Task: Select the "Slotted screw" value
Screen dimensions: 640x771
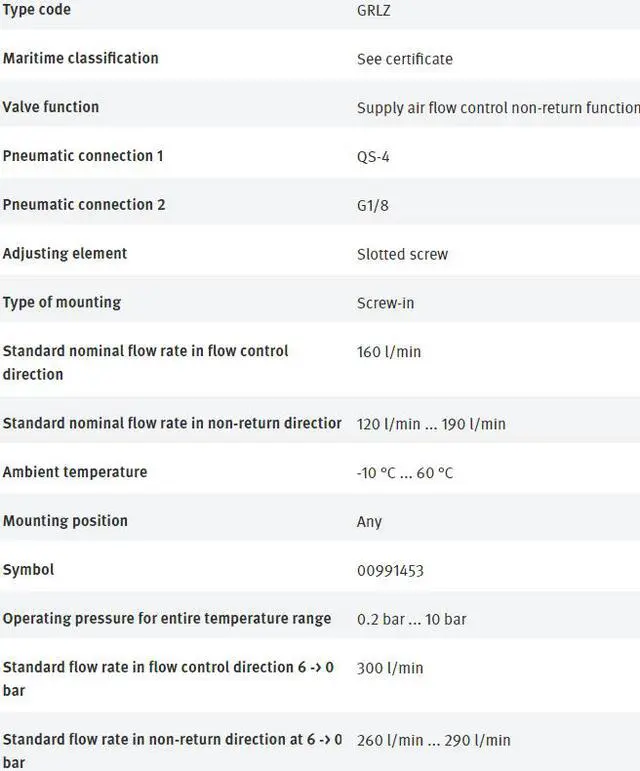Action: 402,254
